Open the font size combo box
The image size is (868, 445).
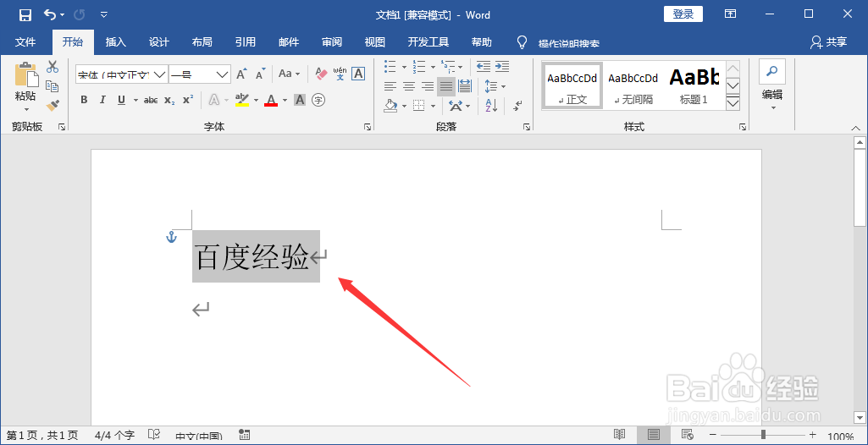pos(199,74)
